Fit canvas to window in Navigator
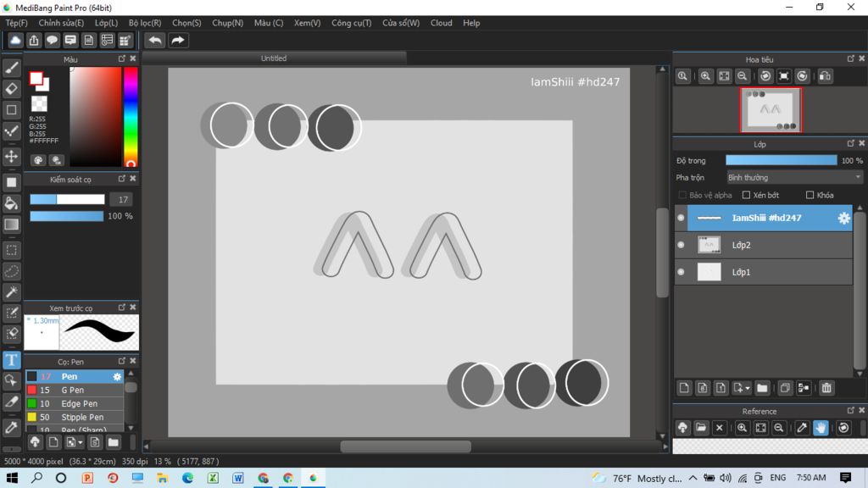The width and height of the screenshot is (868, 488). tap(724, 76)
